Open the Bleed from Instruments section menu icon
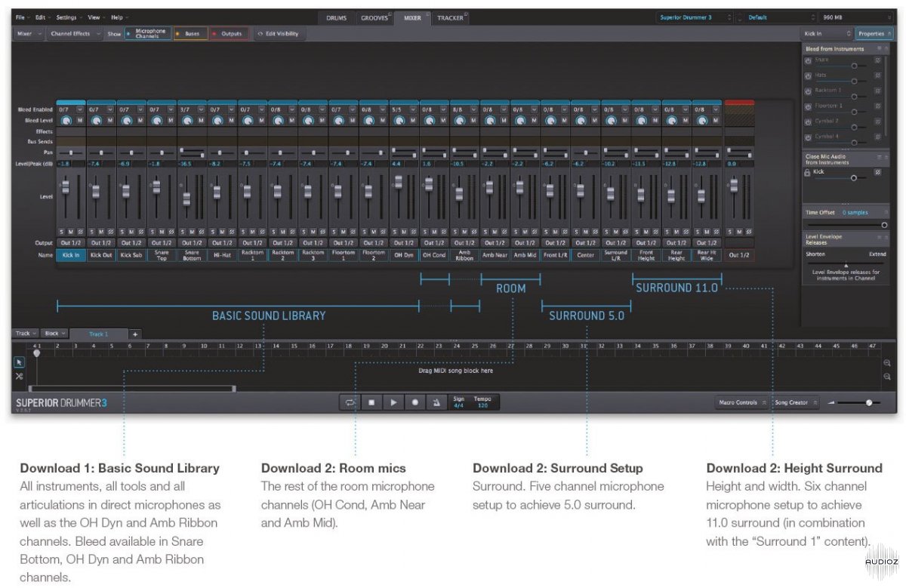The image size is (906, 588). (x=878, y=48)
